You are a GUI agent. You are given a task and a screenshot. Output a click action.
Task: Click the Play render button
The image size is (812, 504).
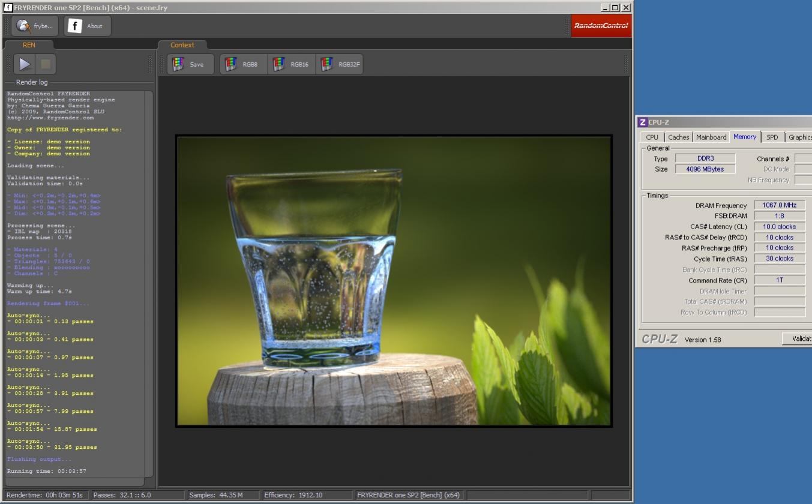click(25, 64)
